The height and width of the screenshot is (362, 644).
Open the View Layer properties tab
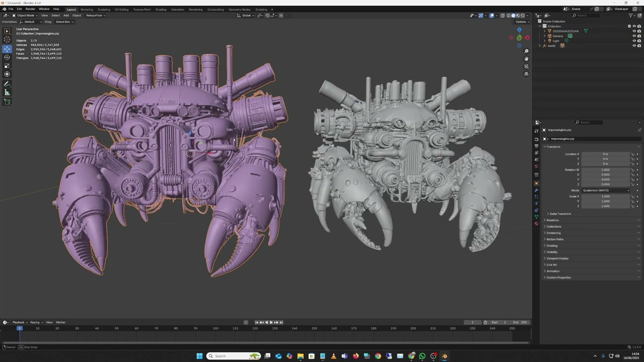[536, 153]
